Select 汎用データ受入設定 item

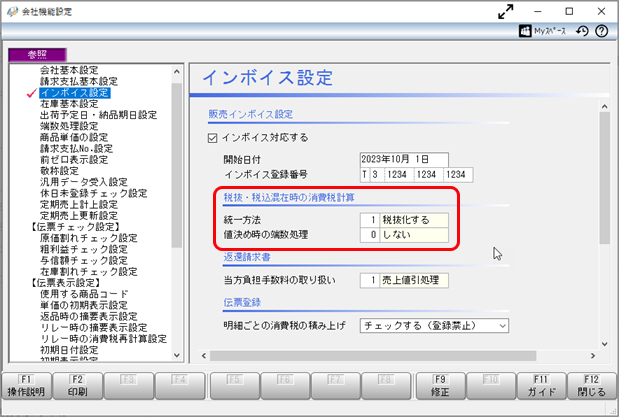pos(84,182)
